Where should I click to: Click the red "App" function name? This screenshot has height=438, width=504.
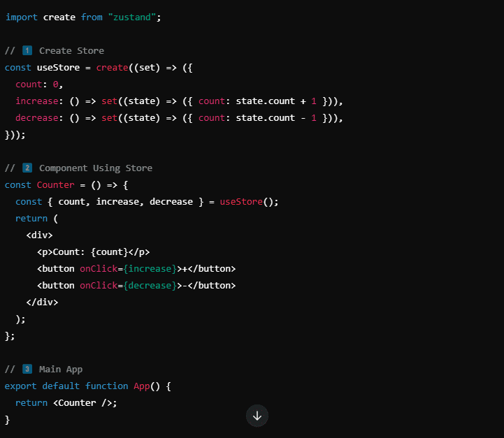coord(142,386)
